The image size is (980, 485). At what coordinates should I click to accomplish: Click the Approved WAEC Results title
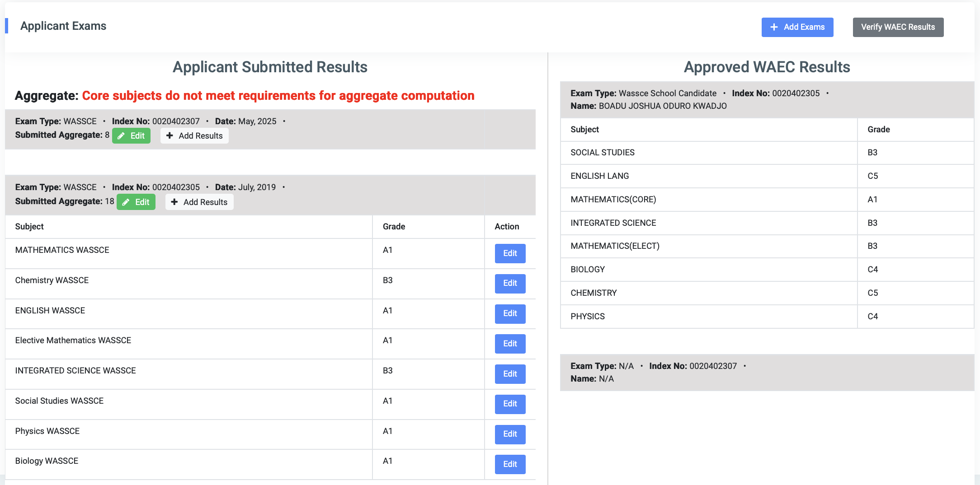point(767,67)
